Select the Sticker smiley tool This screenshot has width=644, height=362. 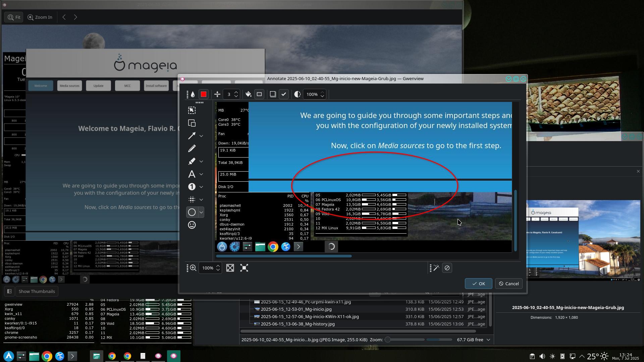(x=192, y=225)
